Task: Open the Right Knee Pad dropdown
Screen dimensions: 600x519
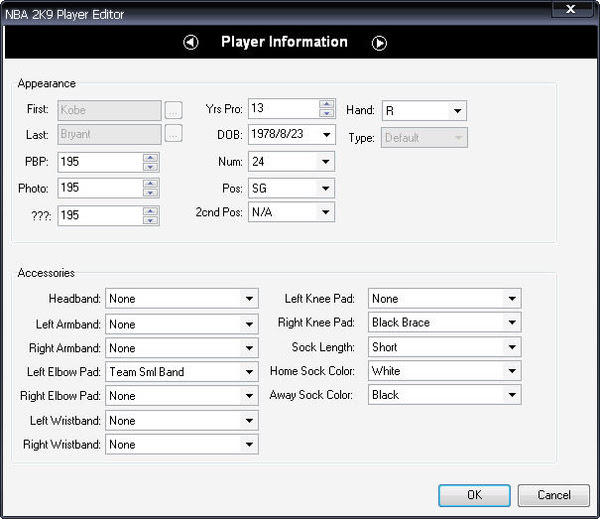Action: point(512,323)
